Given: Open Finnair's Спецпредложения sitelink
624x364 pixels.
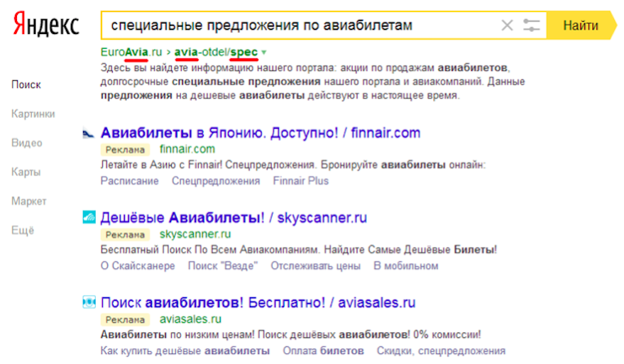Looking at the screenshot, I should [216, 181].
